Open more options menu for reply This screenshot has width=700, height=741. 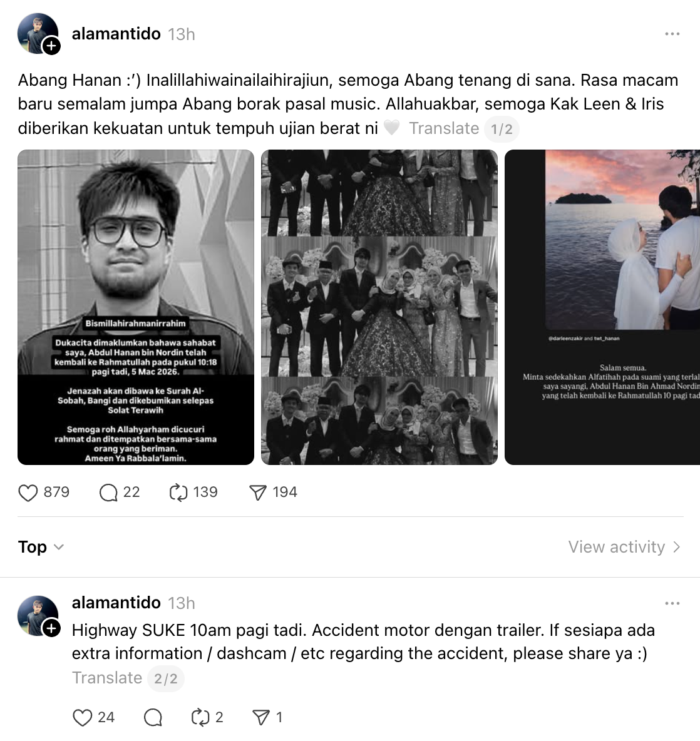coord(672,603)
